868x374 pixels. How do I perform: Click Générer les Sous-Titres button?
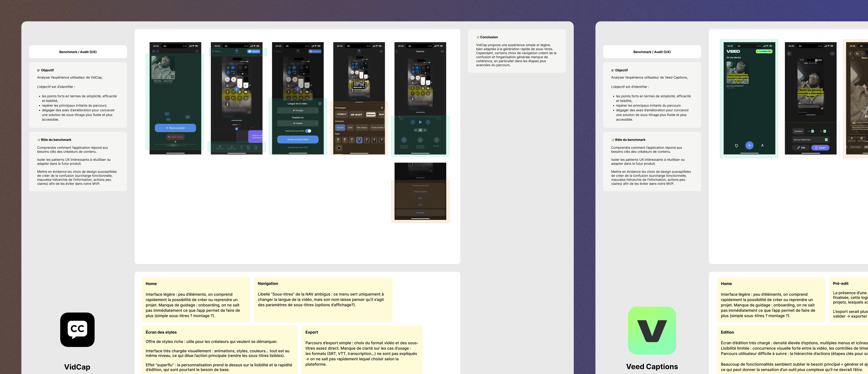coord(298,140)
